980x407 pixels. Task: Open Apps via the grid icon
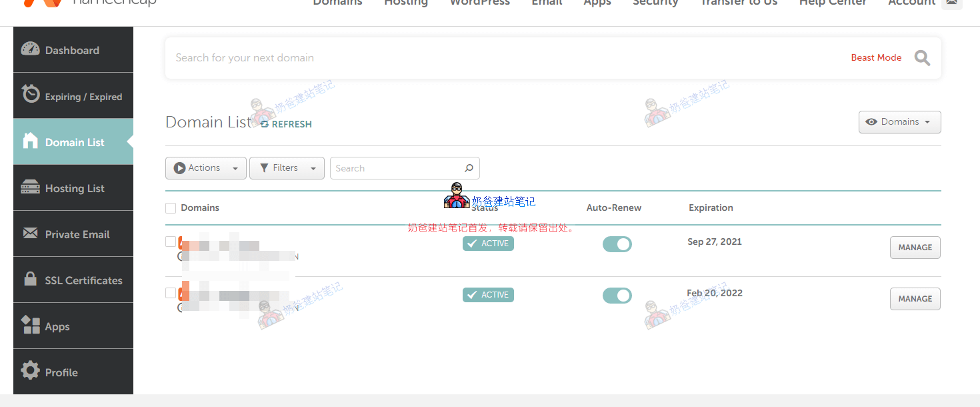tap(31, 326)
